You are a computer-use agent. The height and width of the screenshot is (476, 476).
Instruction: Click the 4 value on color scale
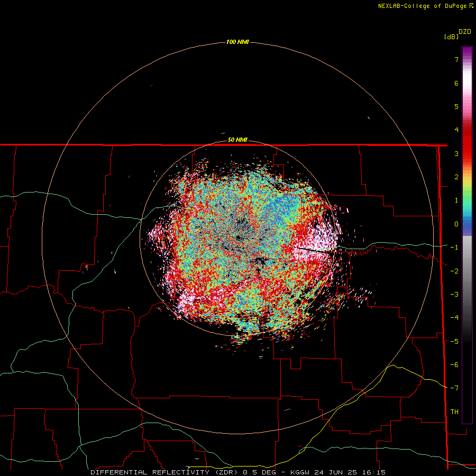pyautogui.click(x=456, y=130)
